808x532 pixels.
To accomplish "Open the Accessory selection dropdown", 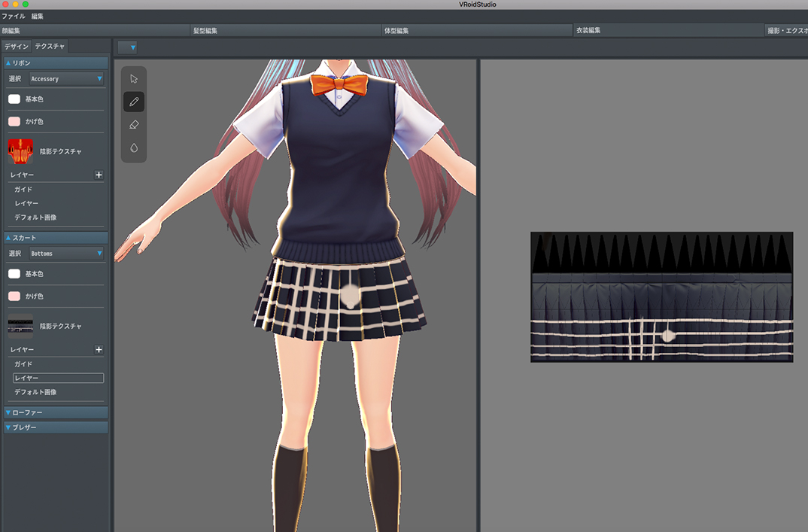I will tap(66, 78).
